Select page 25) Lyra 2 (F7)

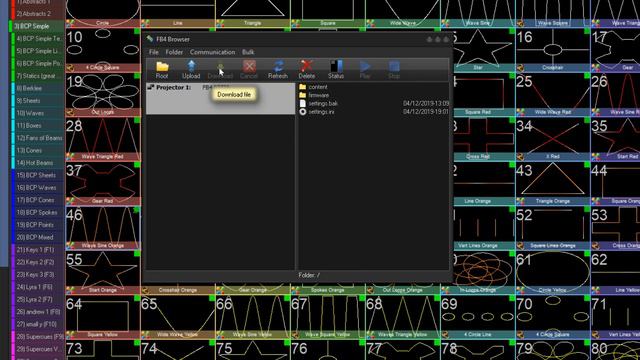[38, 299]
